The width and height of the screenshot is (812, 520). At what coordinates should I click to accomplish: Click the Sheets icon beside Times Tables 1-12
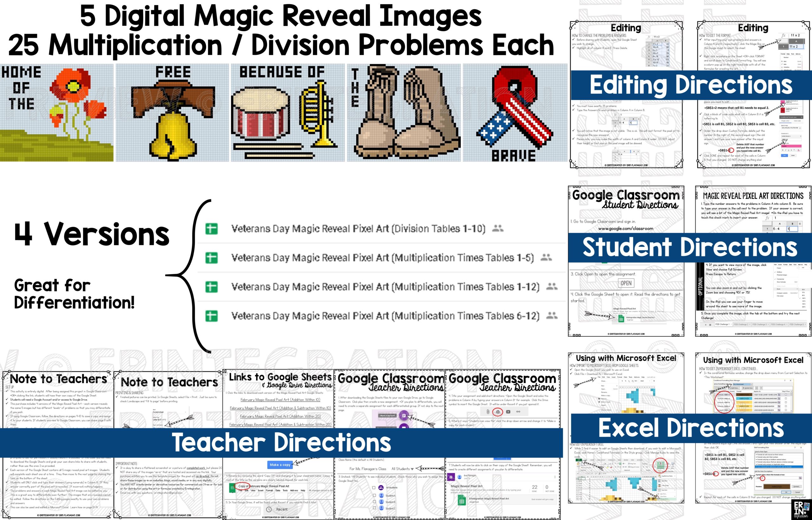(212, 287)
